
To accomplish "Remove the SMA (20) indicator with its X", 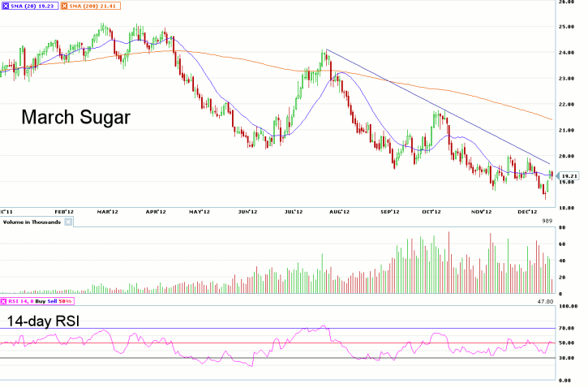I will tap(6, 5).
